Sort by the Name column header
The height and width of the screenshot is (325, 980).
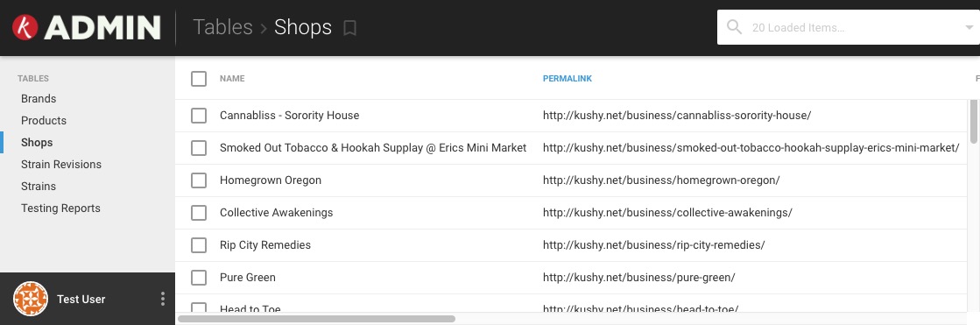pos(232,79)
